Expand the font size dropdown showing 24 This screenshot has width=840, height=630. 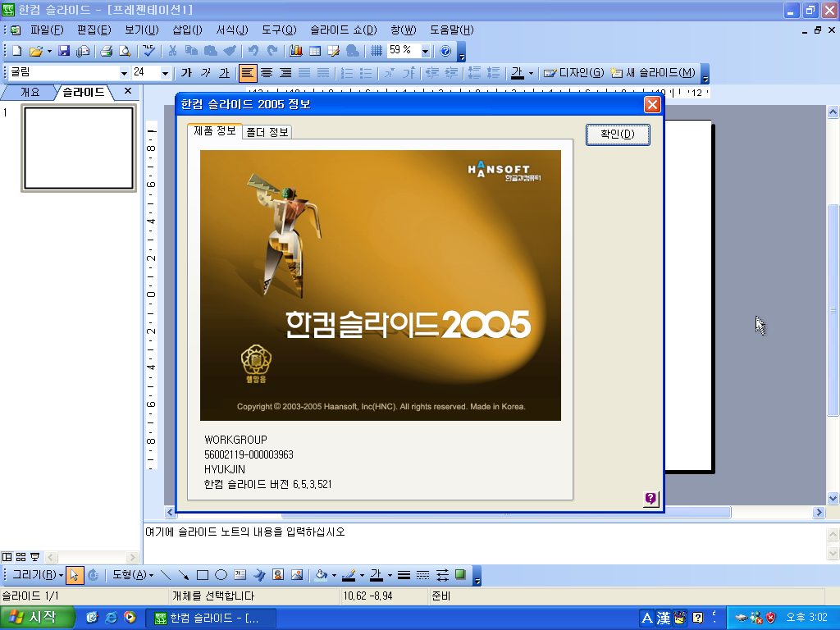point(165,72)
